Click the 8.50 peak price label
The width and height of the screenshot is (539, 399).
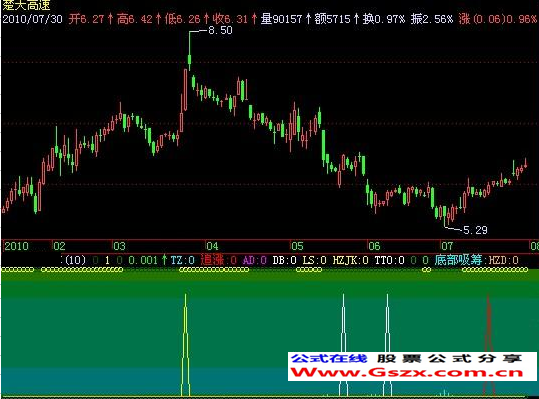220,30
